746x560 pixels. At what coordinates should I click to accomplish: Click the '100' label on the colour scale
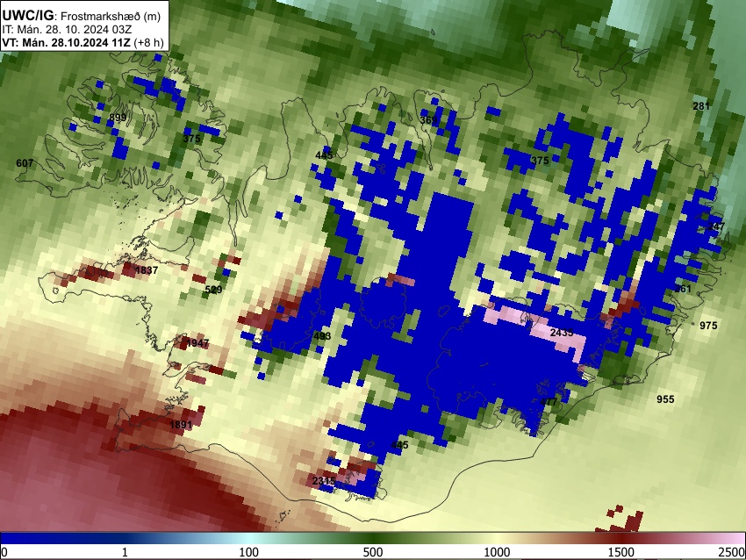pyautogui.click(x=249, y=552)
